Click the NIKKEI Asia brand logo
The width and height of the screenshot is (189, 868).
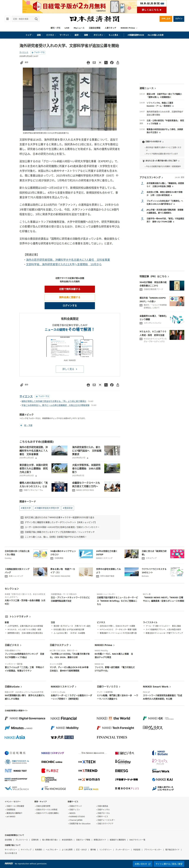[15, 737]
